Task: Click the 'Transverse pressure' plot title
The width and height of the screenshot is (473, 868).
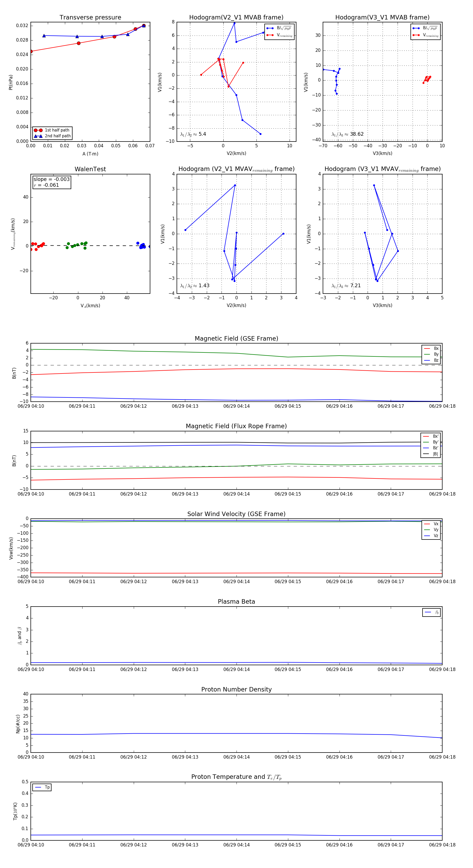Action: point(90,18)
